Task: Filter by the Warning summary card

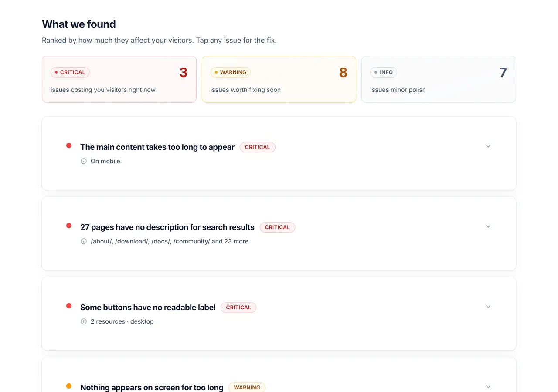Action: coord(279,79)
